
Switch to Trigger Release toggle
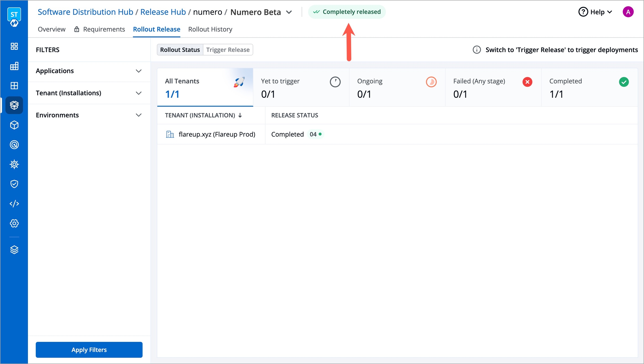point(228,50)
